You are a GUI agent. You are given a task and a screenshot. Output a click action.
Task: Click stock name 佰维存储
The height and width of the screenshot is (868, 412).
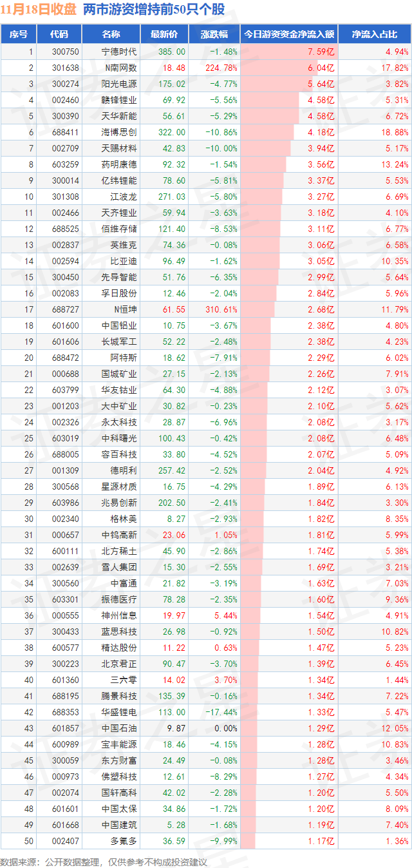coord(120,229)
